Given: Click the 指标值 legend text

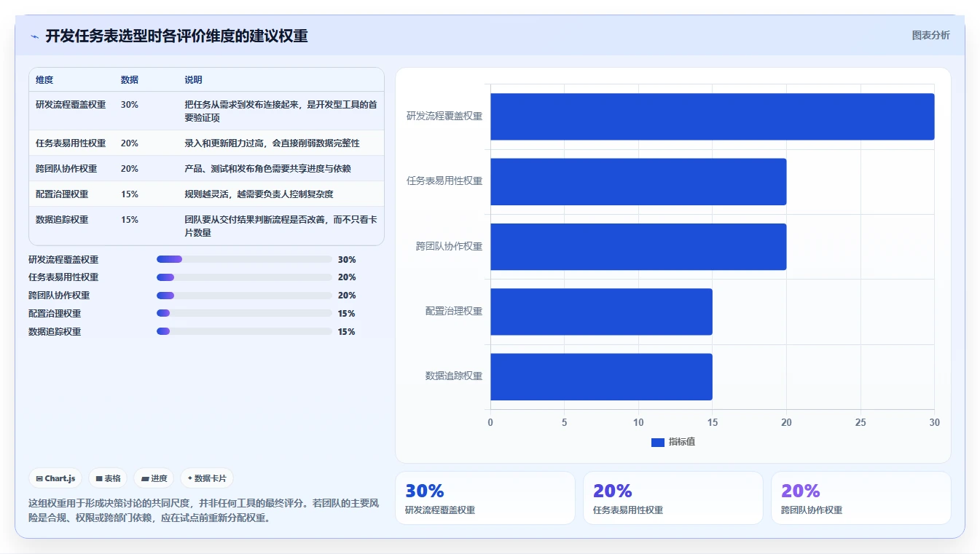Looking at the screenshot, I should tap(682, 442).
